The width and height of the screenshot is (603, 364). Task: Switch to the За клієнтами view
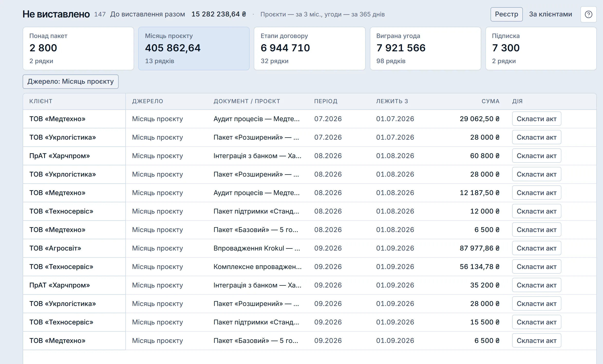pos(550,14)
